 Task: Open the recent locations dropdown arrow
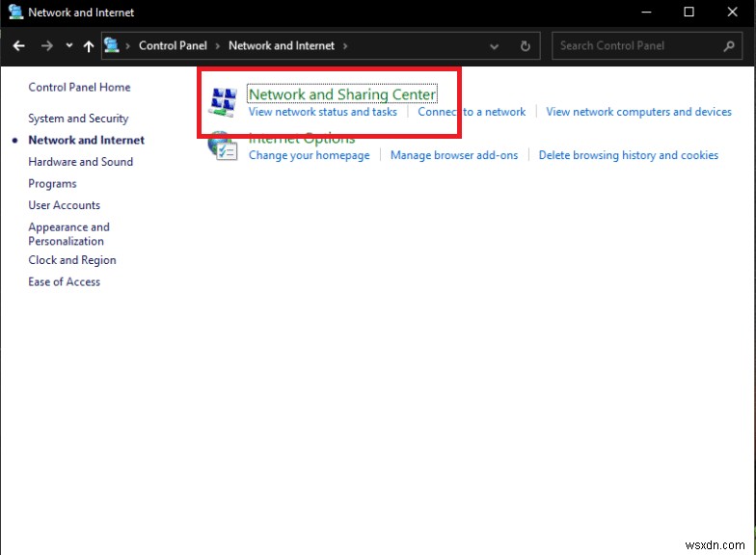click(69, 45)
